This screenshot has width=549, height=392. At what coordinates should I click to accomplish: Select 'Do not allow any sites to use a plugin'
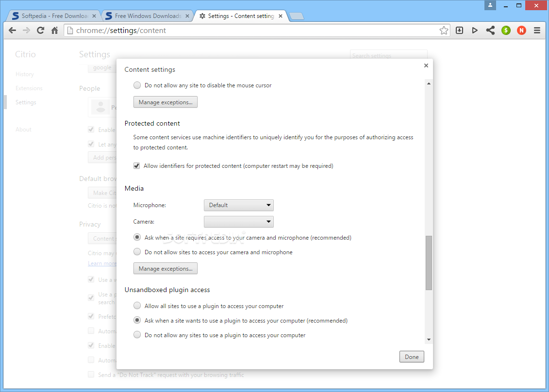(137, 335)
